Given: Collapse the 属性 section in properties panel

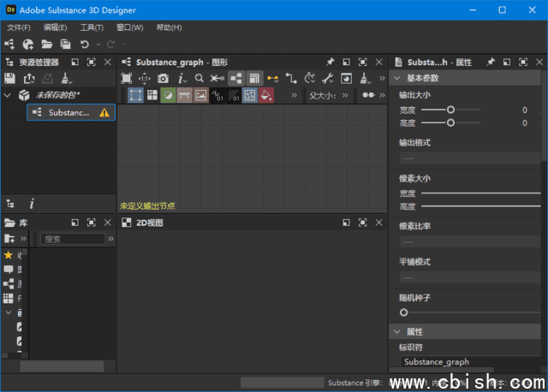Looking at the screenshot, I should click(x=397, y=331).
